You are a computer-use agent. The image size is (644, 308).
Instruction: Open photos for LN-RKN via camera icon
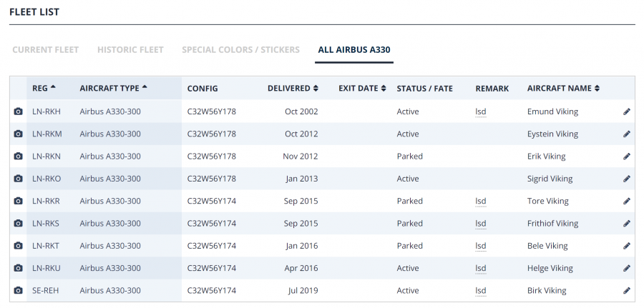click(x=18, y=157)
